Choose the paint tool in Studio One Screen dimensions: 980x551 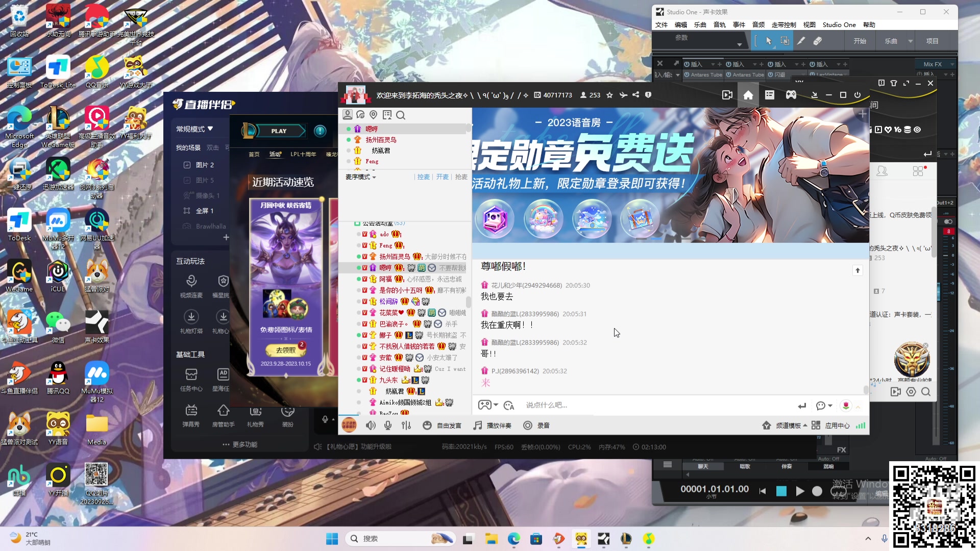pos(801,41)
